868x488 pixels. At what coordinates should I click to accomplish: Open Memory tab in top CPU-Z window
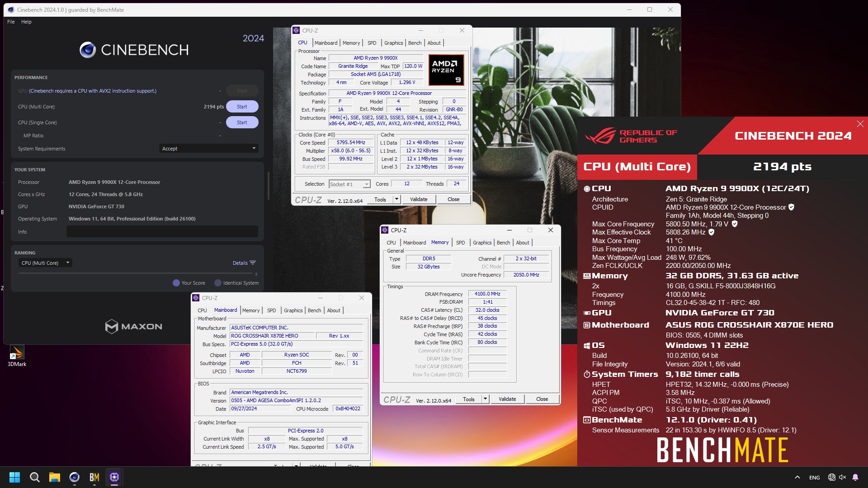point(351,43)
